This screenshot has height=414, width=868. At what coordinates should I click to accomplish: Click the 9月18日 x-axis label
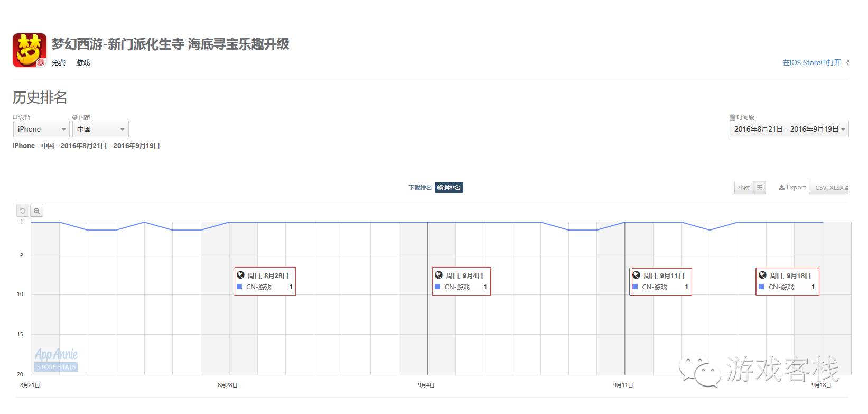tap(822, 385)
